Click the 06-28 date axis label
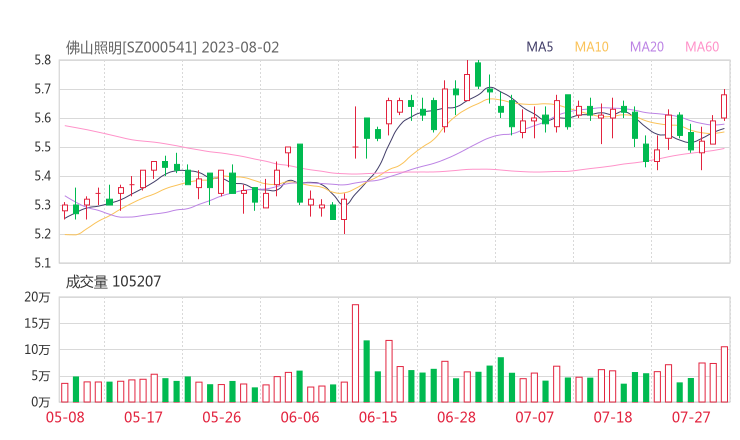The image size is (740, 440). point(456,417)
